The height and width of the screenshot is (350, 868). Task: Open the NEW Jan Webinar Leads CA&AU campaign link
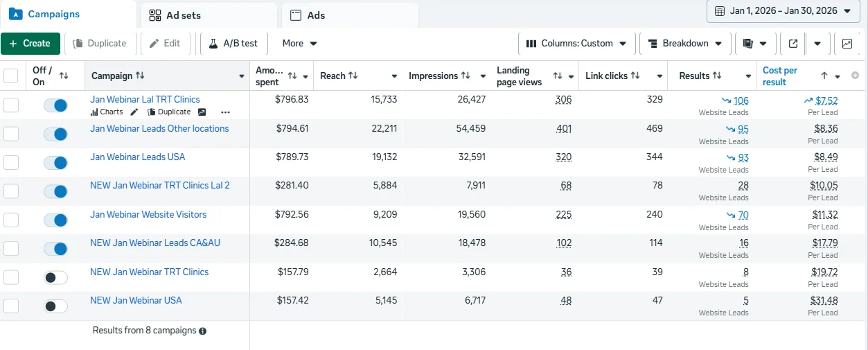[155, 243]
